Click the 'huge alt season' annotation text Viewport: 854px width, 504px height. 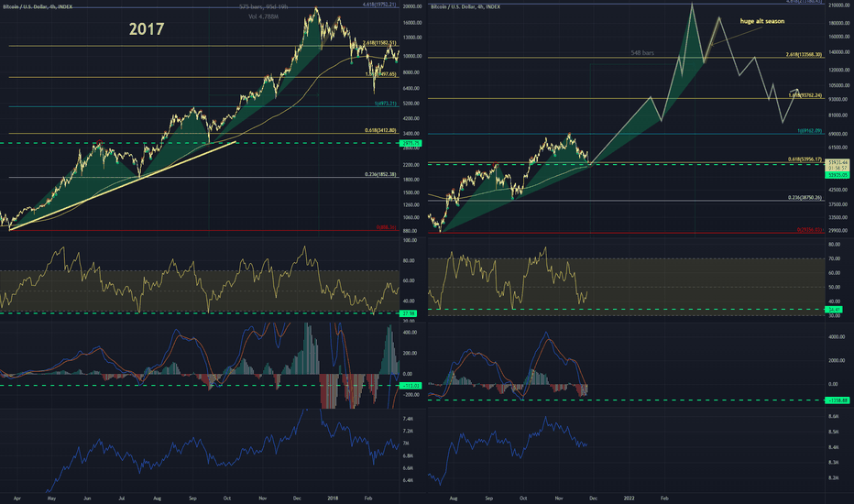(x=762, y=21)
